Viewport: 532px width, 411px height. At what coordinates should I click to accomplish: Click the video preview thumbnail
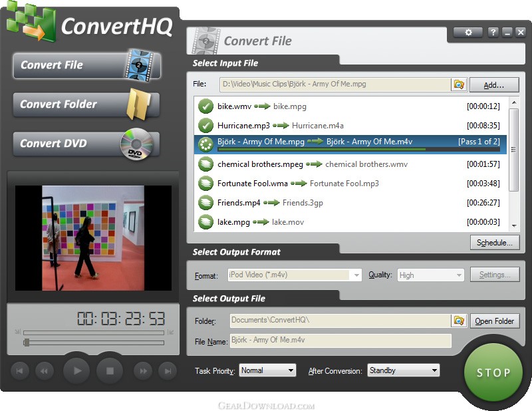point(93,238)
